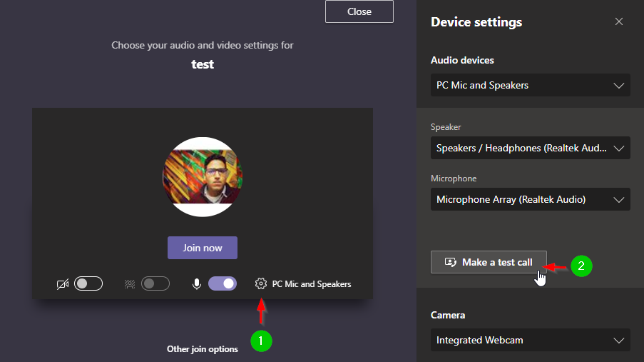Expand the Microphone Array dropdown
This screenshot has width=644, height=362.
pos(530,199)
